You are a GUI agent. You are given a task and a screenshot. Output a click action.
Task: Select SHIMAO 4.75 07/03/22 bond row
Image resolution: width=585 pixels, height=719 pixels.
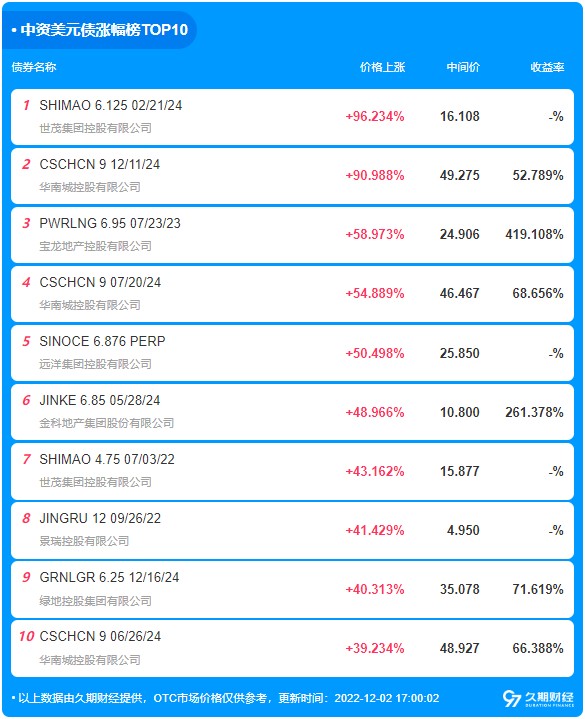pyautogui.click(x=292, y=471)
